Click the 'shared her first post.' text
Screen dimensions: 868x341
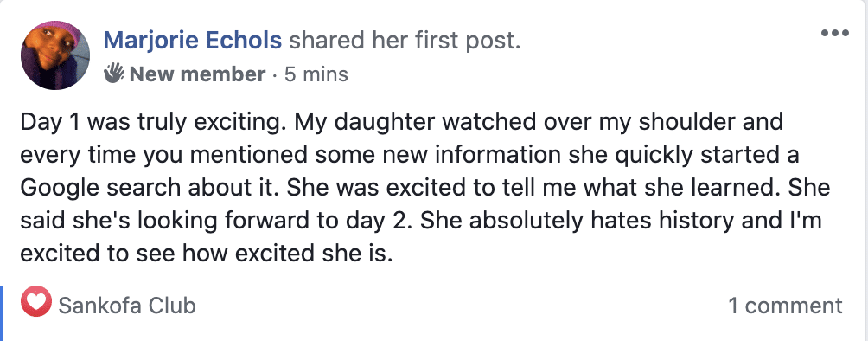405,40
